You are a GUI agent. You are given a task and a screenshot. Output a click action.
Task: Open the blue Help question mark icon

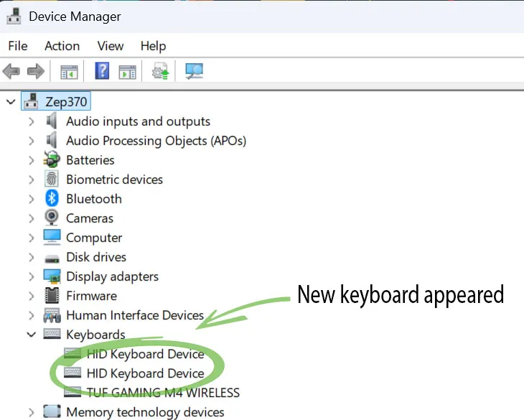(x=102, y=71)
